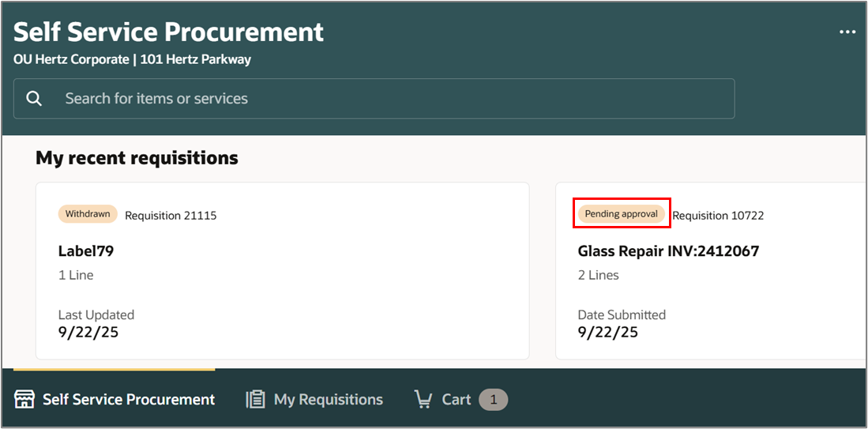Click the cart item count badge

coord(493,399)
